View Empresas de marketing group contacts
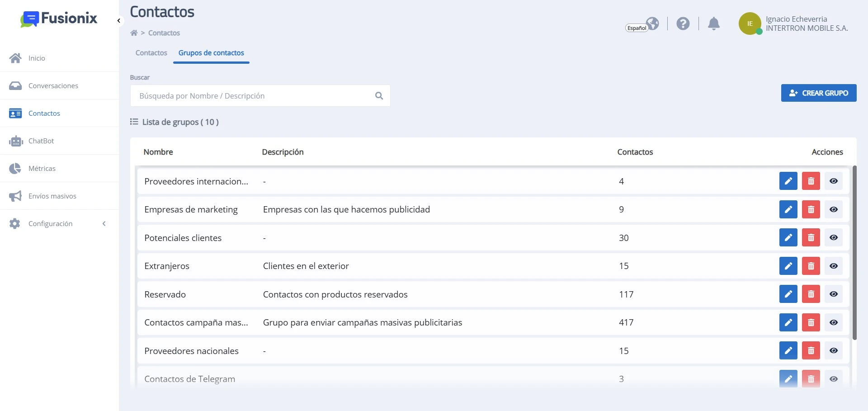The width and height of the screenshot is (868, 411). (834, 209)
